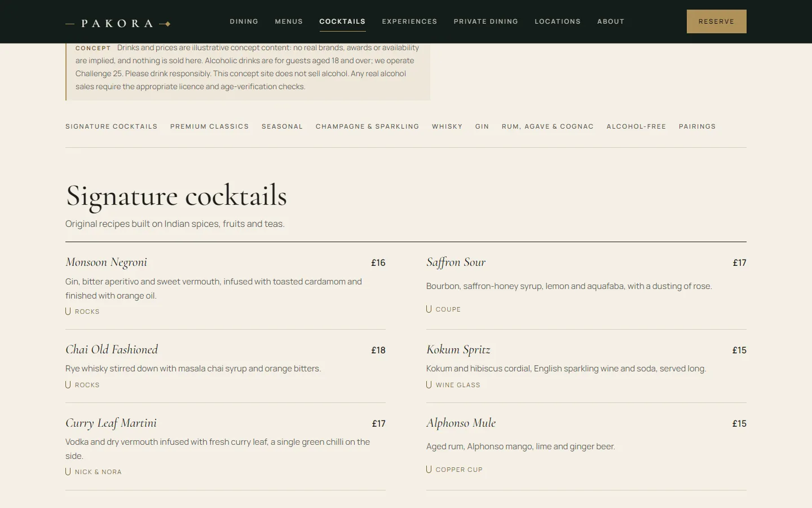Image resolution: width=812 pixels, height=508 pixels.
Task: Click the glass icon beside NICK & NORA
Action: (68, 471)
